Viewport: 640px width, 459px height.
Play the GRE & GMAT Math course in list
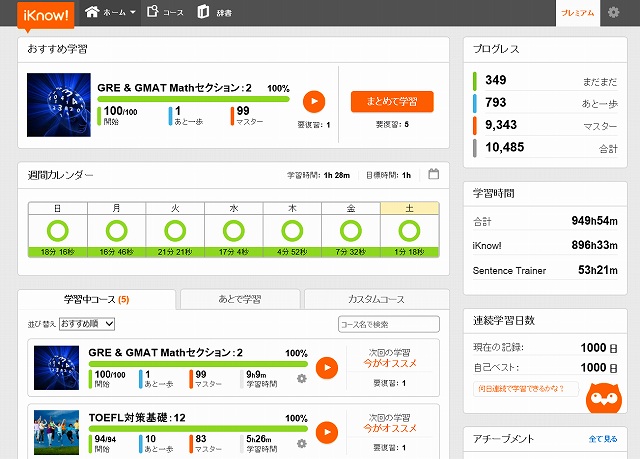point(327,368)
